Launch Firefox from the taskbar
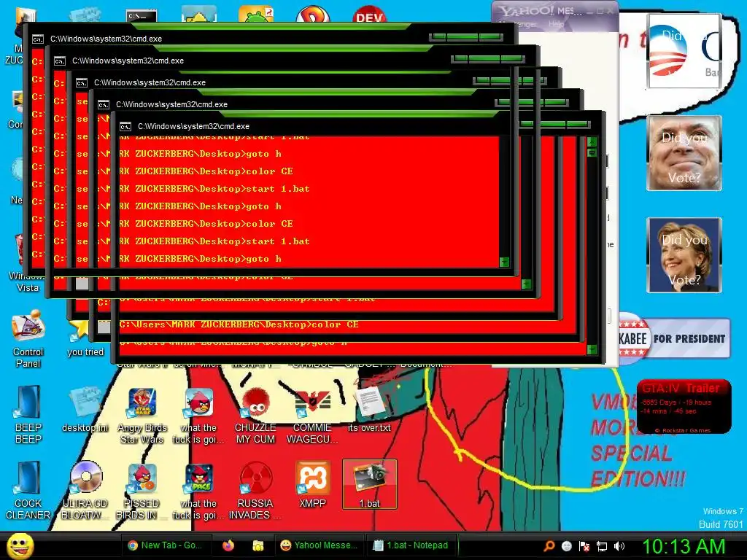Image resolution: width=747 pixels, height=560 pixels. click(228, 545)
